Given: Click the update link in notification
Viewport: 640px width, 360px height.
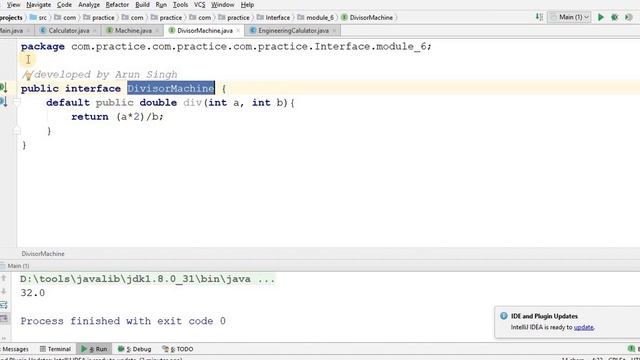Looking at the screenshot, I should click(x=584, y=327).
